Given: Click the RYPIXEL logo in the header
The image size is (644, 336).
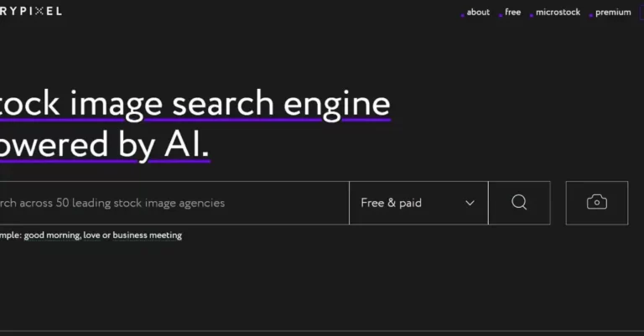Looking at the screenshot, I should [x=31, y=11].
